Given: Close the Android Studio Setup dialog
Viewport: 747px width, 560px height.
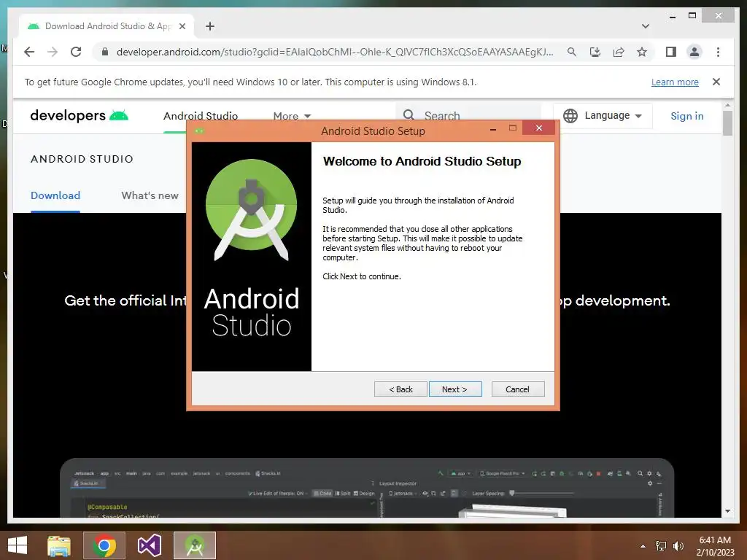Looking at the screenshot, I should 539,128.
